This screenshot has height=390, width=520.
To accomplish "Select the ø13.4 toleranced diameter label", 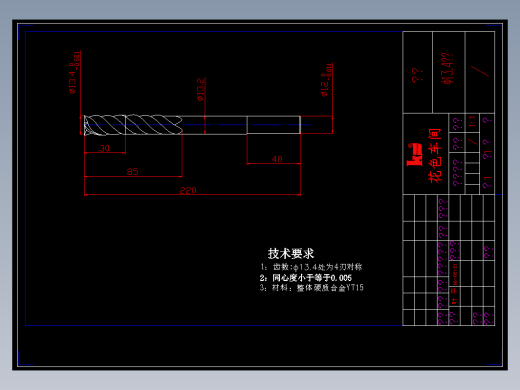I will pos(74,73).
